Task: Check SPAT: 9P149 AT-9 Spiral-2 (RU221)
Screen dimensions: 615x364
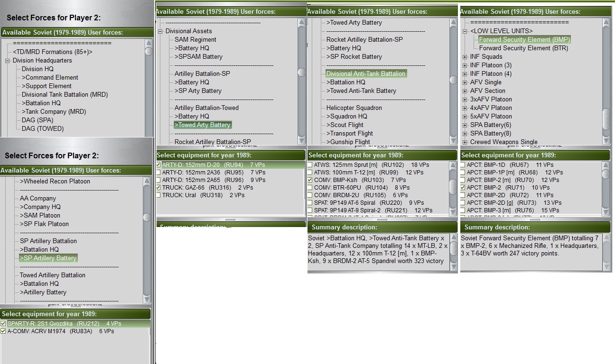Action: pyautogui.click(x=310, y=210)
